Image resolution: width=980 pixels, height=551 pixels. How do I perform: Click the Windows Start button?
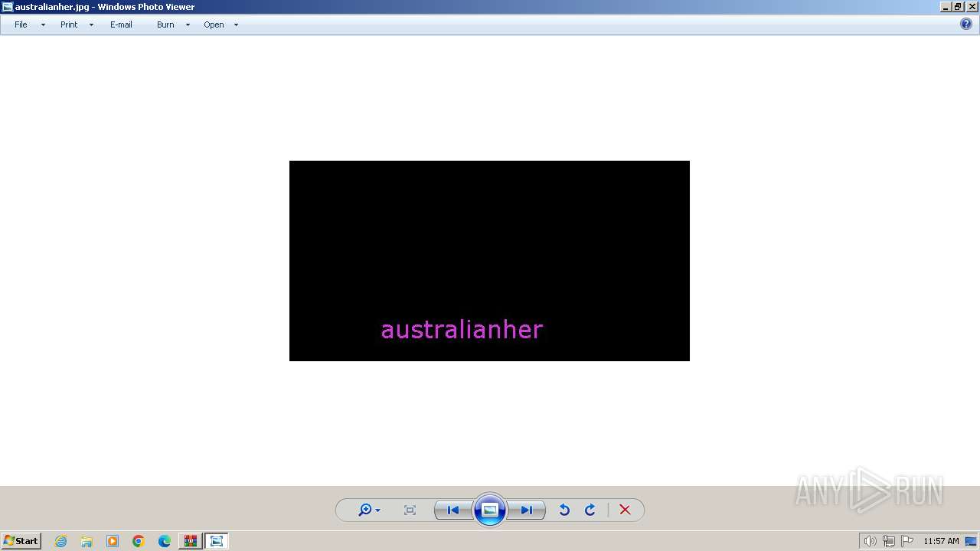(x=21, y=540)
